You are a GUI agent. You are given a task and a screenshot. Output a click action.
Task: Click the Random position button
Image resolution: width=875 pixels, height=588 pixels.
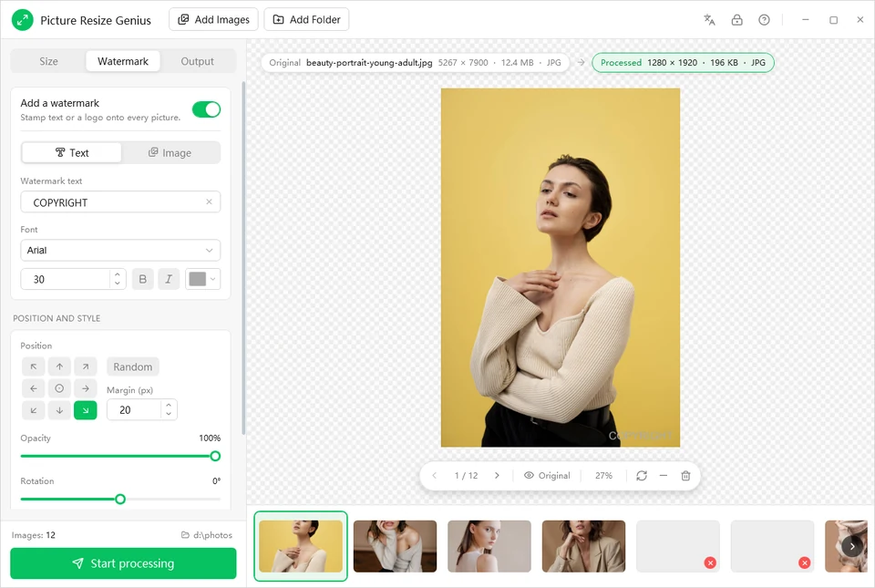(133, 366)
